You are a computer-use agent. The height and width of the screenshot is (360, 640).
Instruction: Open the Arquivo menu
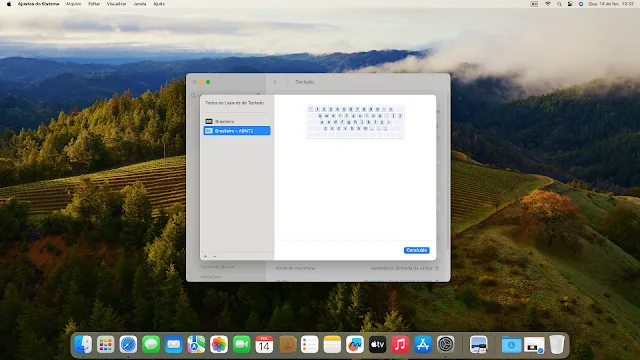73,4
